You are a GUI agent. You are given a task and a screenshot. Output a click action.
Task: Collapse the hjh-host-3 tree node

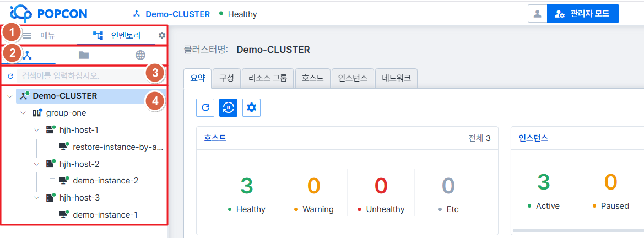(x=36, y=197)
